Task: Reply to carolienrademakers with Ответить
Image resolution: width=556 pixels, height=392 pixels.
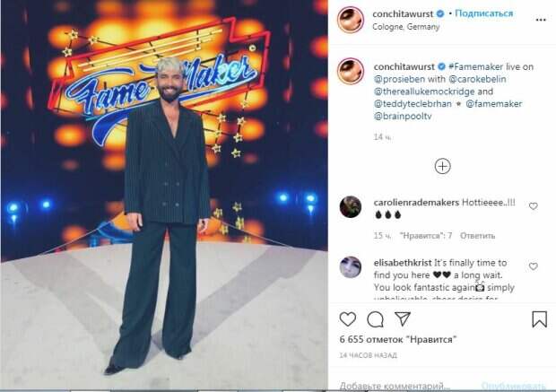Action: [x=477, y=236]
